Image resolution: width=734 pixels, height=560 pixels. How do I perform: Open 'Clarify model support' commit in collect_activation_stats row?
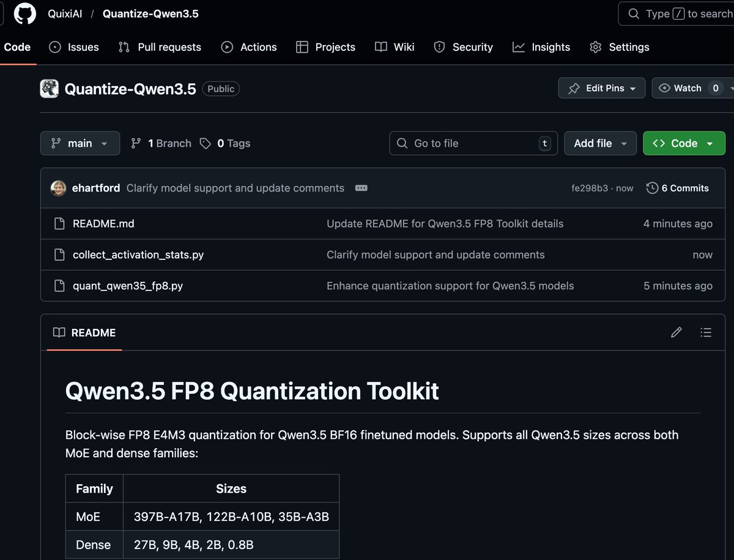[x=436, y=255]
